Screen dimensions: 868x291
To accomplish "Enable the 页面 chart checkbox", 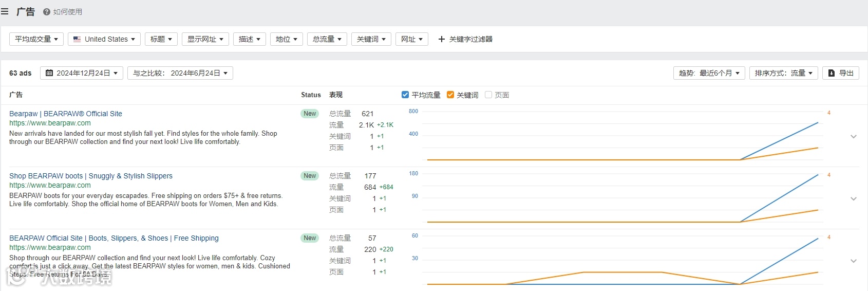I will pos(488,95).
